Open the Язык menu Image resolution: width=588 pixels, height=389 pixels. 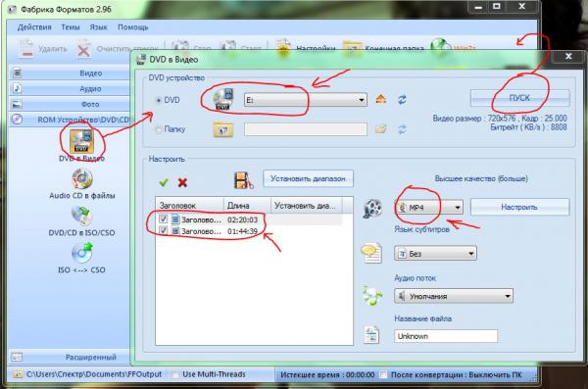98,27
